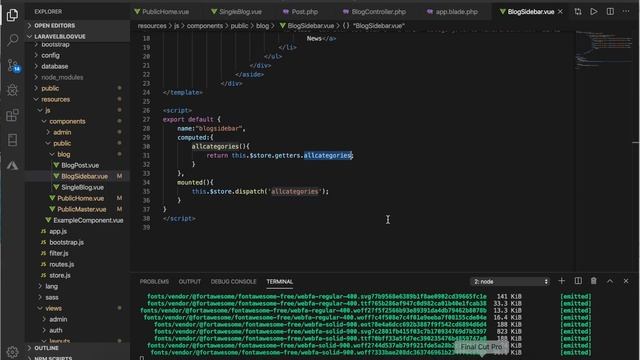This screenshot has width=640, height=360.
Task: Click the Manage gear icon
Action: (12, 351)
